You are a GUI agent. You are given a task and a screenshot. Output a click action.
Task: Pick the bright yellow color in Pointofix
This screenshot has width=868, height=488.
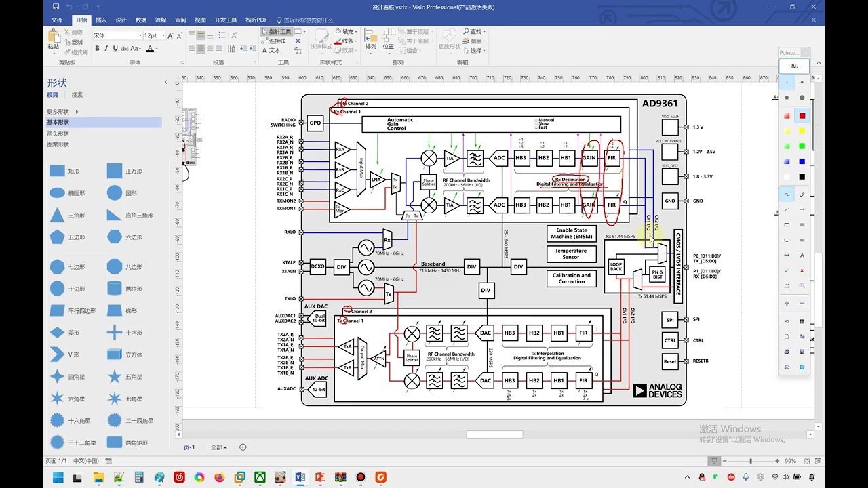point(802,131)
